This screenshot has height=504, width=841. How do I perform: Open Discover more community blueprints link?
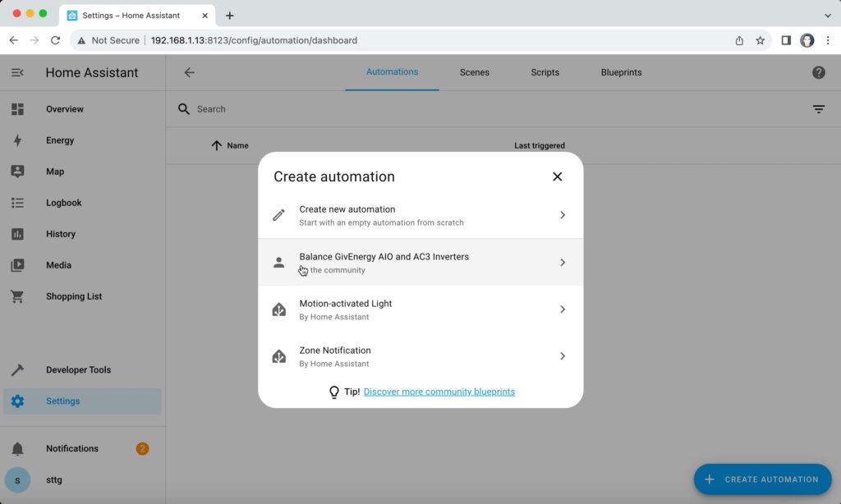[x=439, y=392]
